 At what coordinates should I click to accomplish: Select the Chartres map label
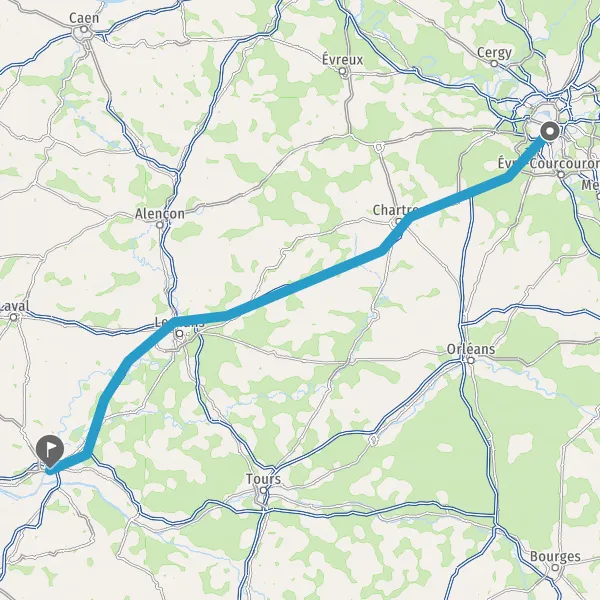point(395,210)
